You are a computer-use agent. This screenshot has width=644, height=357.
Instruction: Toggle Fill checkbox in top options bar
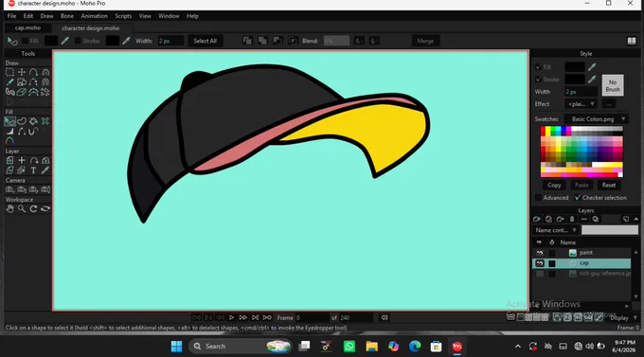[25, 41]
